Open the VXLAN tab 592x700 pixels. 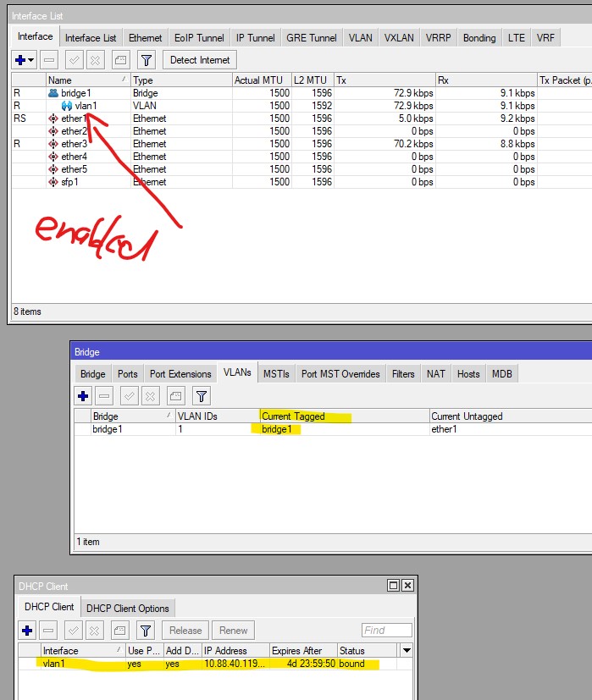(399, 38)
